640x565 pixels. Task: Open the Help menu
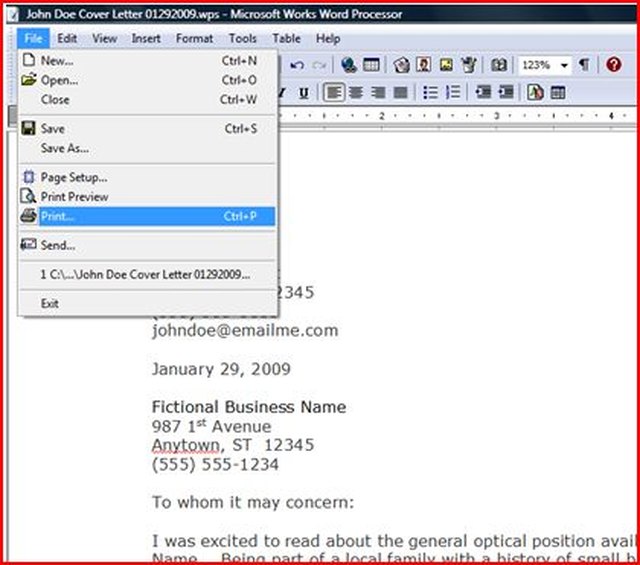pyautogui.click(x=328, y=38)
